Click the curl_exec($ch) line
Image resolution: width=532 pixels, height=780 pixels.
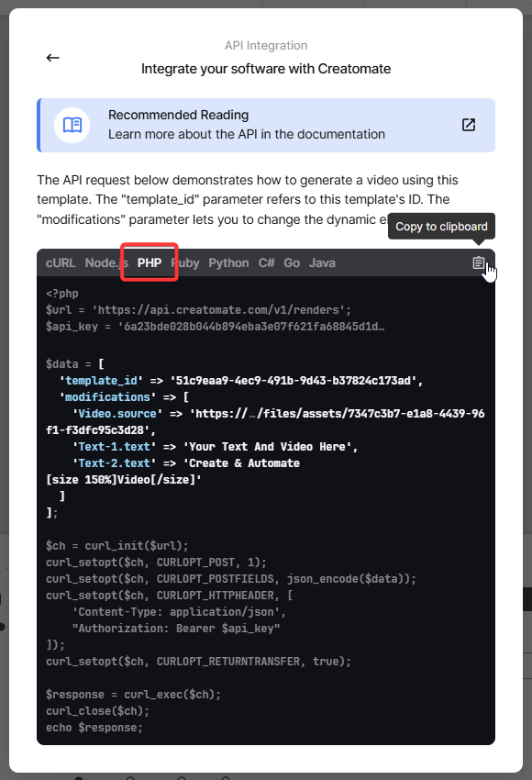133,695
